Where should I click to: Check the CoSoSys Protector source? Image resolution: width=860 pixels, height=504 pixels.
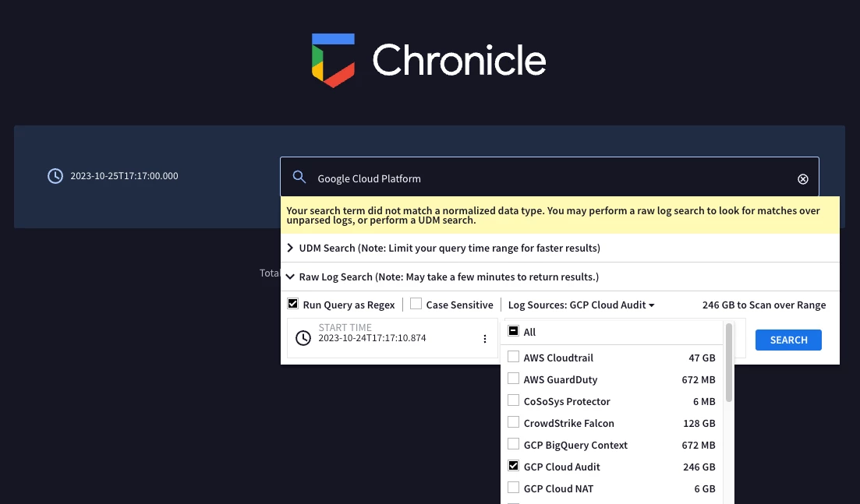(513, 400)
